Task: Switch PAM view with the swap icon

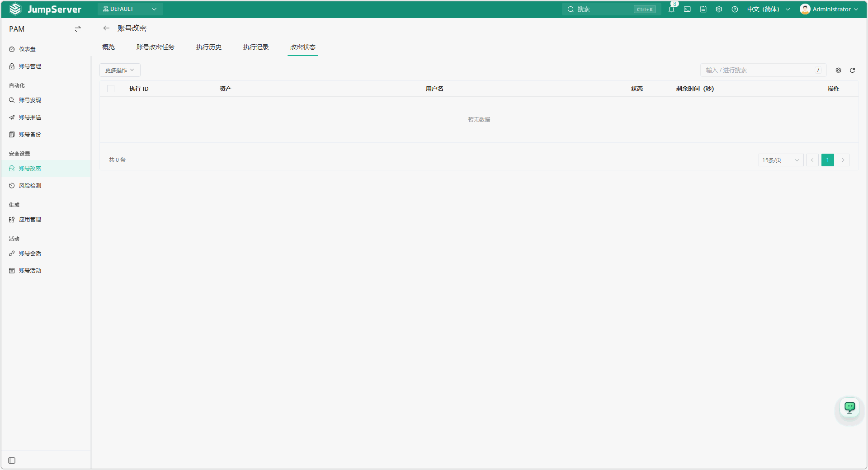Action: pos(78,29)
